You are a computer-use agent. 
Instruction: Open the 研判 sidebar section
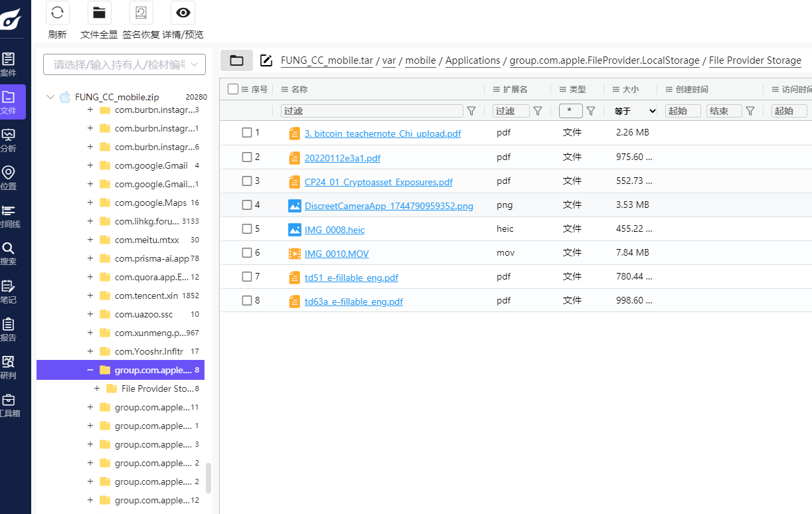click(x=9, y=367)
